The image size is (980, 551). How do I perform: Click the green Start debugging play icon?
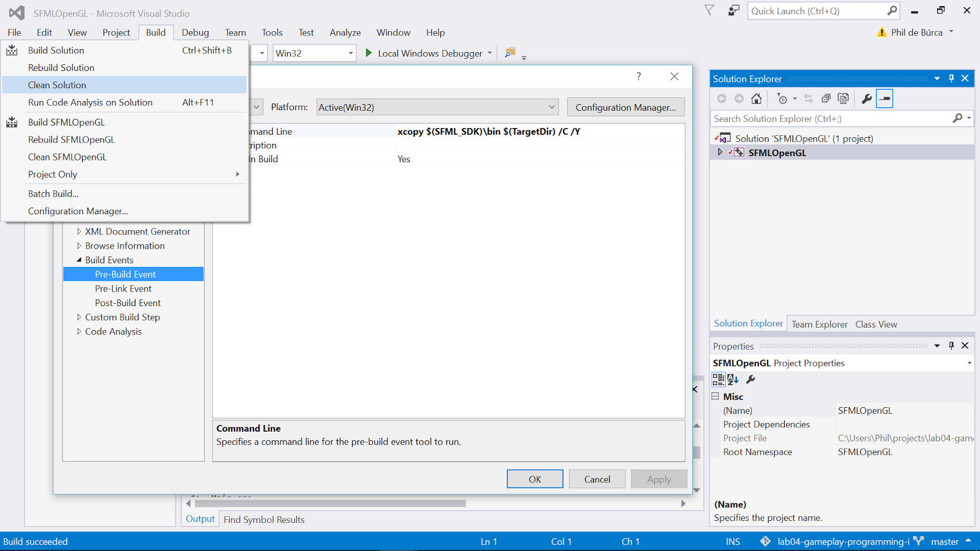pos(369,53)
